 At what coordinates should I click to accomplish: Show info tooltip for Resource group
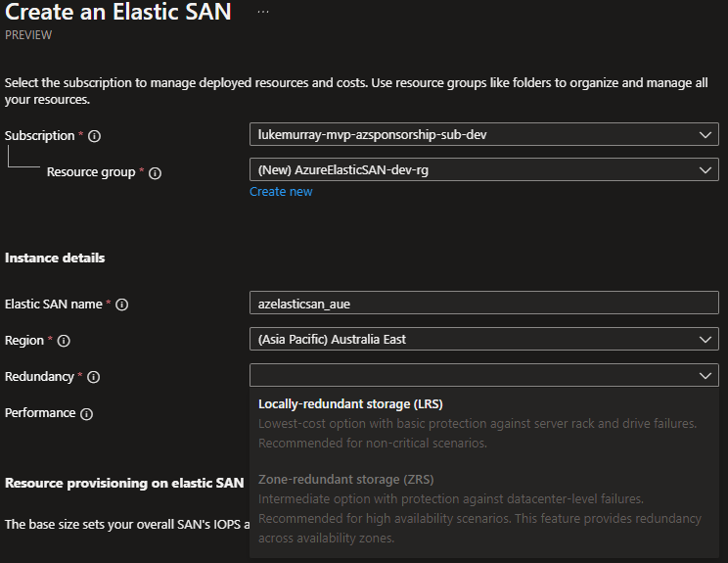click(155, 173)
